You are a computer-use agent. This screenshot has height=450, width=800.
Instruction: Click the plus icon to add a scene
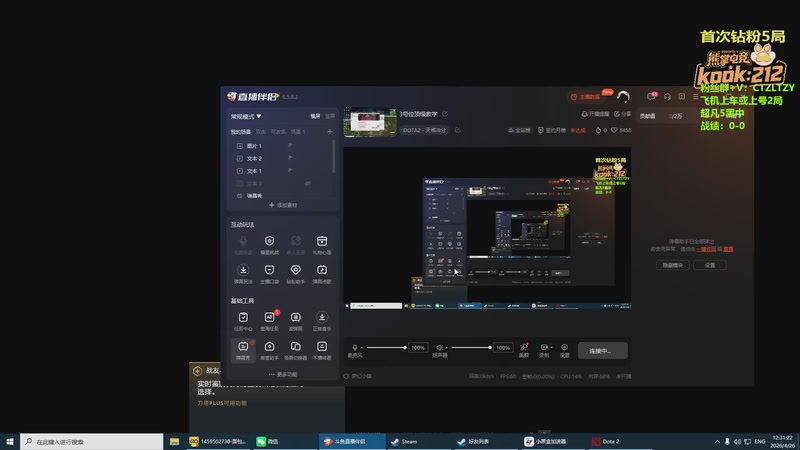pos(330,132)
